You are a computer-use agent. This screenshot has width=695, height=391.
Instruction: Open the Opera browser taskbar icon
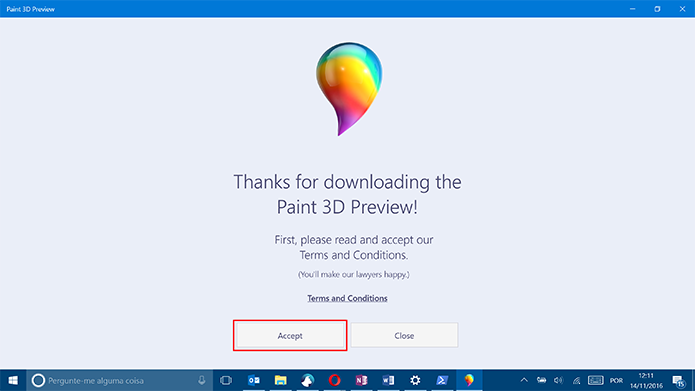click(335, 380)
